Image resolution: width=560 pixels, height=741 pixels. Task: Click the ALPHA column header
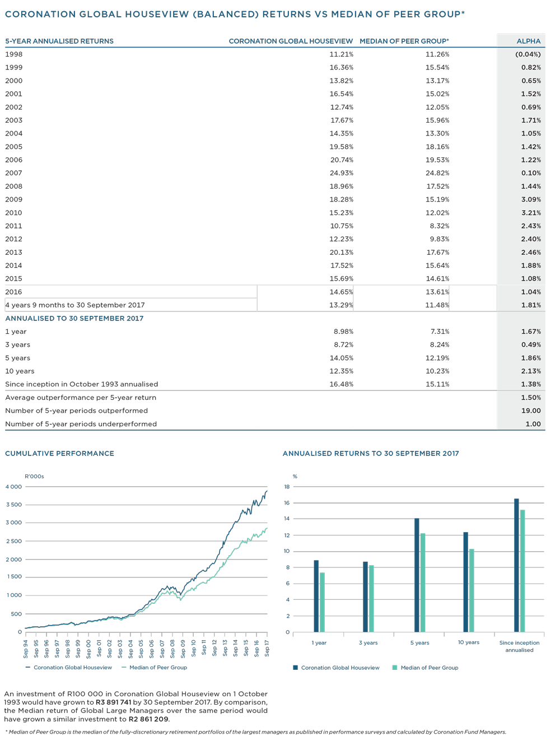[528, 41]
